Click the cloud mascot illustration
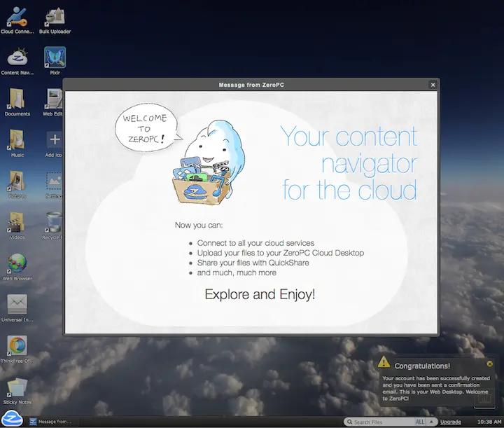The width and height of the screenshot is (504, 428). click(209, 163)
